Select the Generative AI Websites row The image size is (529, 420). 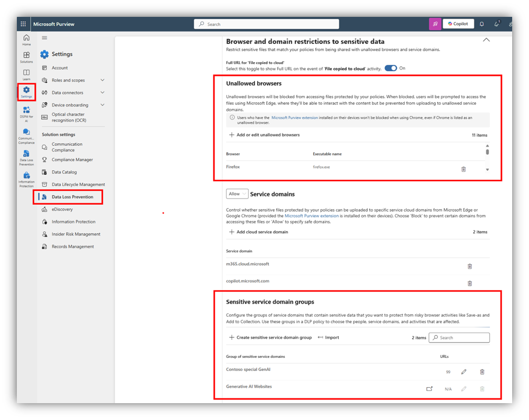click(358, 388)
